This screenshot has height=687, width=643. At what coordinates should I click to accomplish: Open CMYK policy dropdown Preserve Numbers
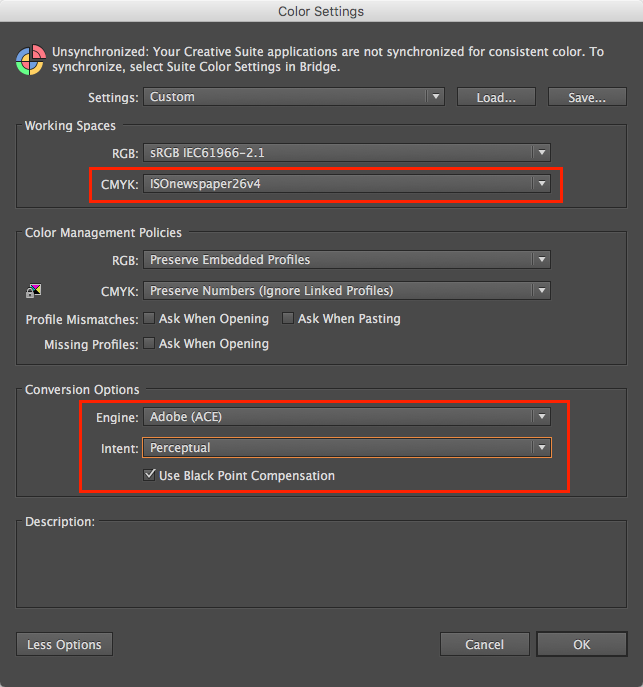[347, 290]
